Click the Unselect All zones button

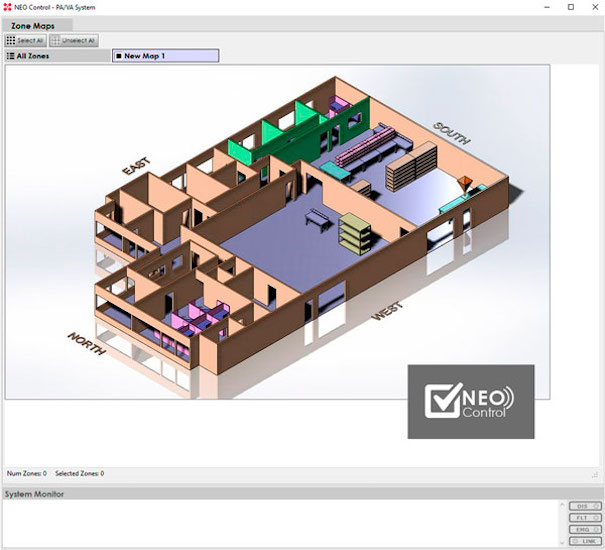tap(73, 40)
